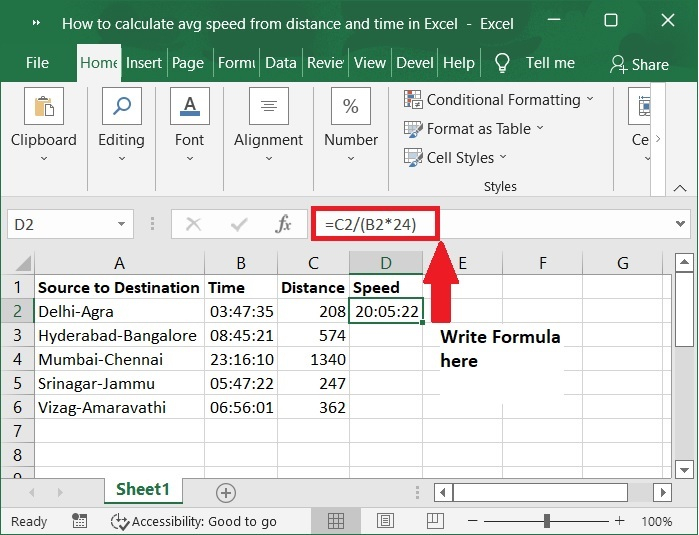Click the Insert Function fx icon
699x535 pixels.
(x=283, y=224)
